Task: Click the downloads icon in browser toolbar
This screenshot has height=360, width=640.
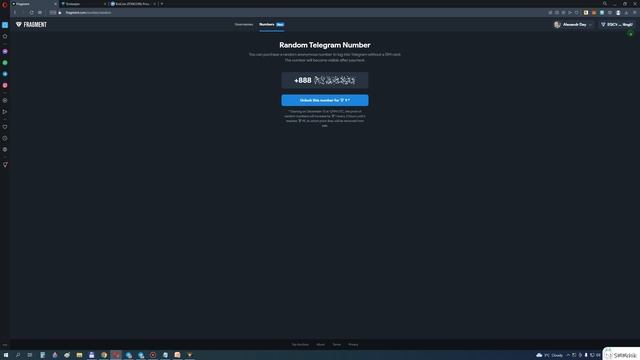Action: [x=627, y=13]
